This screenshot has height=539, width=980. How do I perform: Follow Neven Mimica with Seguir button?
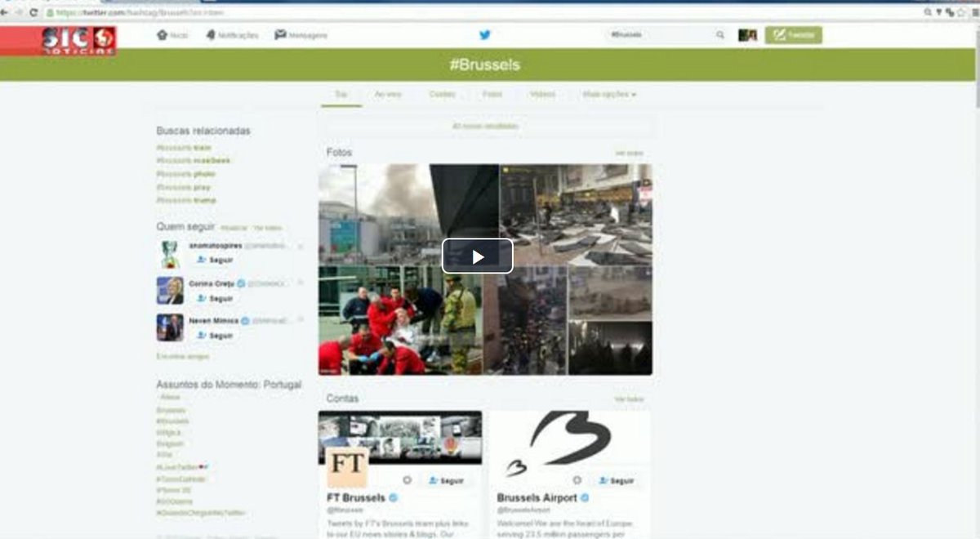pos(215,336)
